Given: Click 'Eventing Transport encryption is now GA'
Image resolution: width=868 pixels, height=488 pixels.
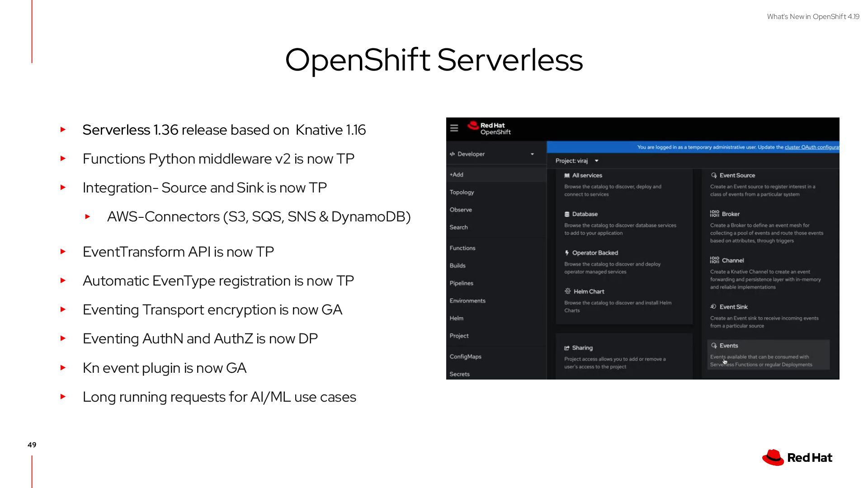Looking at the screenshot, I should 212,310.
